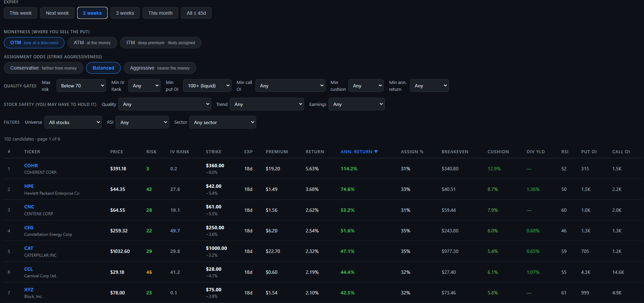Viewport: 644px width, 303px height.
Task: Sort table by CUSHION column header
Action: point(498,151)
